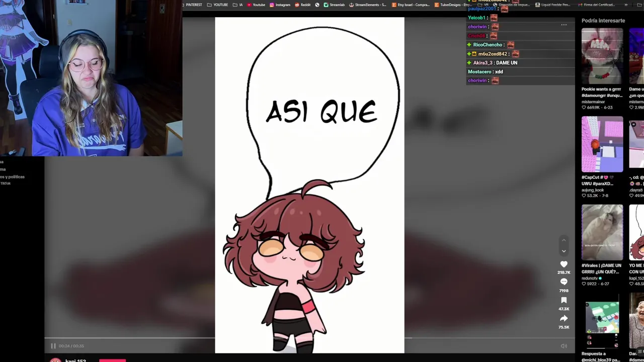Open the Instagram bookmark
The image size is (644, 362).
pyautogui.click(x=280, y=5)
